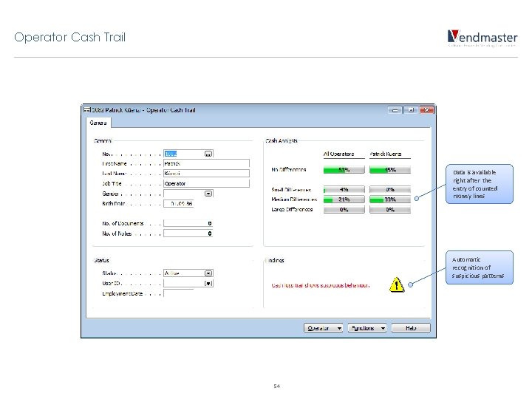Click the Patrick Kuenzi column header
Image resolution: width=532 pixels, height=399 pixels.
click(x=386, y=154)
